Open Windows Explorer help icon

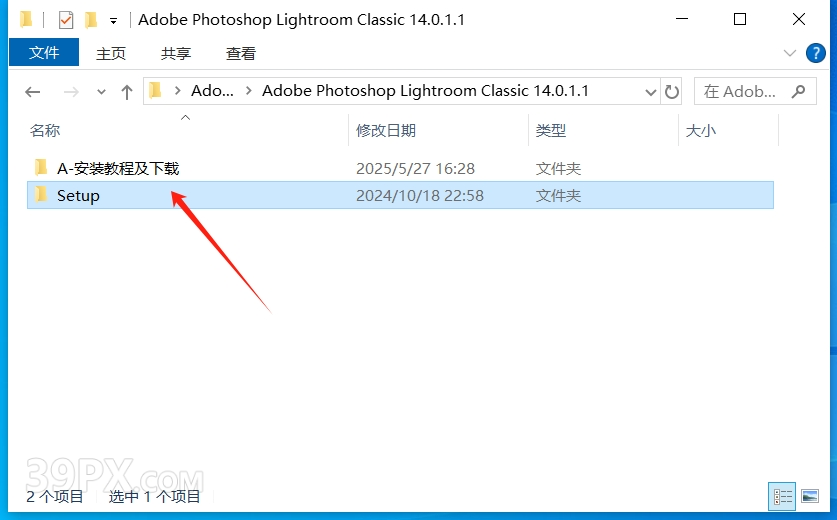click(x=815, y=53)
